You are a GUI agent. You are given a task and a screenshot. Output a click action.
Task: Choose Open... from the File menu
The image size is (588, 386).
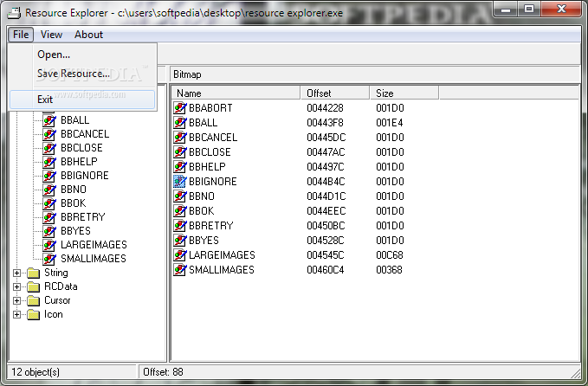pos(82,55)
